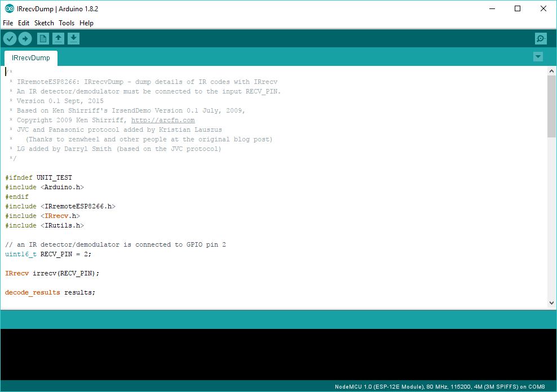Click the vertical scrollbar thumb
557x392 pixels.
pyautogui.click(x=551, y=106)
